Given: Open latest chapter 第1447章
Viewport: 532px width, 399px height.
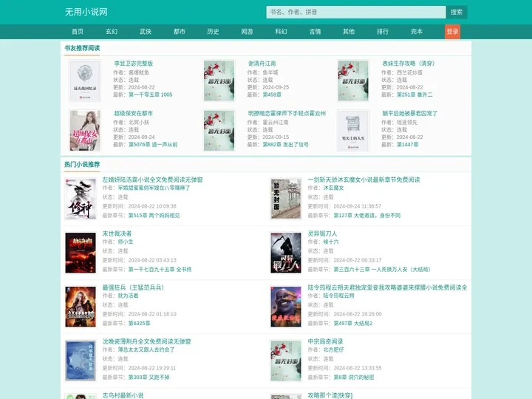Looking at the screenshot, I should pyautogui.click(x=407, y=145).
